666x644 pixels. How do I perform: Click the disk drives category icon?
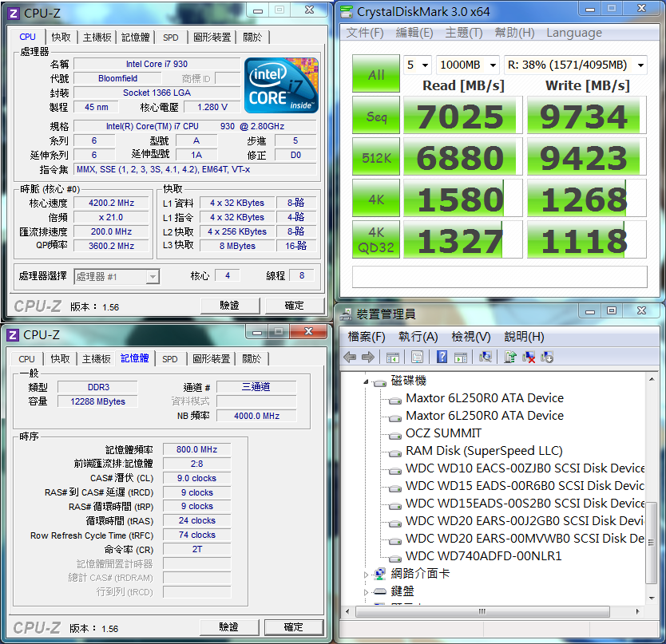coord(379,383)
